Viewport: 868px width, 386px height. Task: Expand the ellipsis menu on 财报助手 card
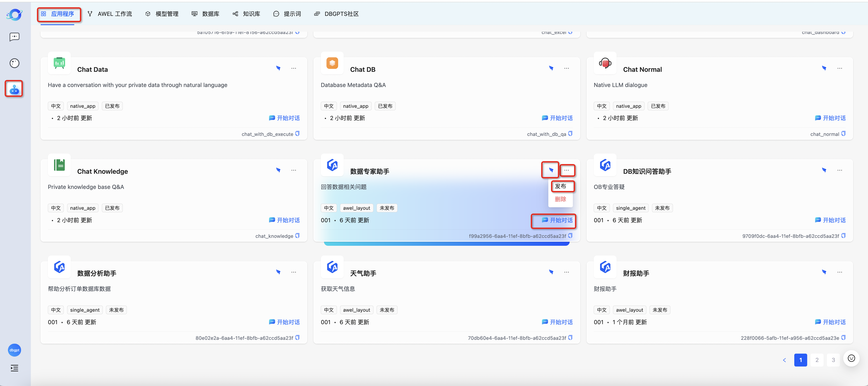click(x=840, y=272)
